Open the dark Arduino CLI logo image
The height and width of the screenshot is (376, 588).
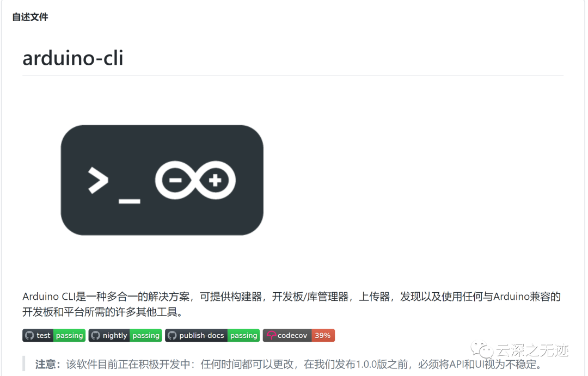pyautogui.click(x=162, y=180)
